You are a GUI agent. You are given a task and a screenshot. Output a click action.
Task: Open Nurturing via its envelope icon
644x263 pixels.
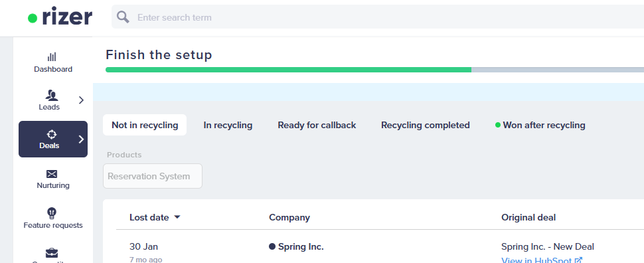(52, 174)
